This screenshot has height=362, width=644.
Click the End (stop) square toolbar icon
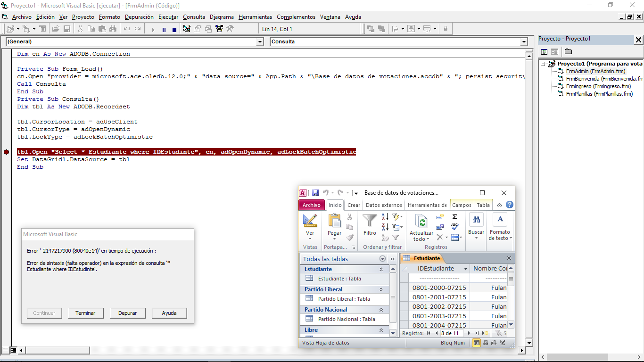[x=174, y=29]
